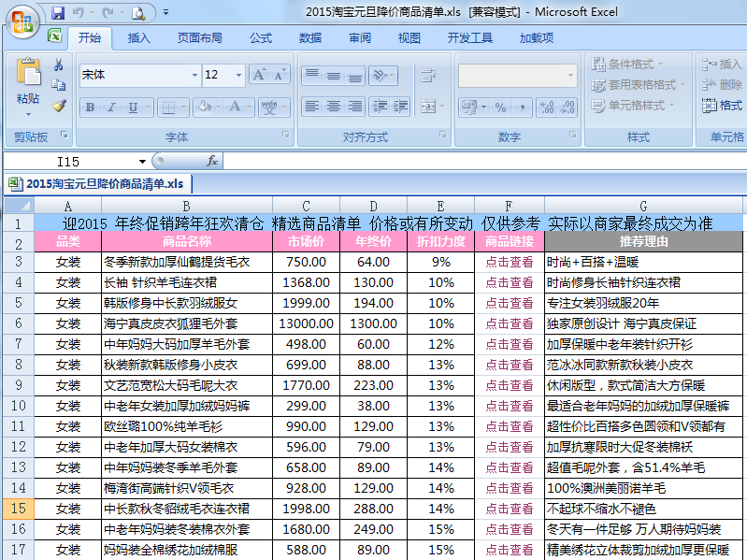Toggle Bold formatting
The height and width of the screenshot is (560, 747).
(x=89, y=107)
